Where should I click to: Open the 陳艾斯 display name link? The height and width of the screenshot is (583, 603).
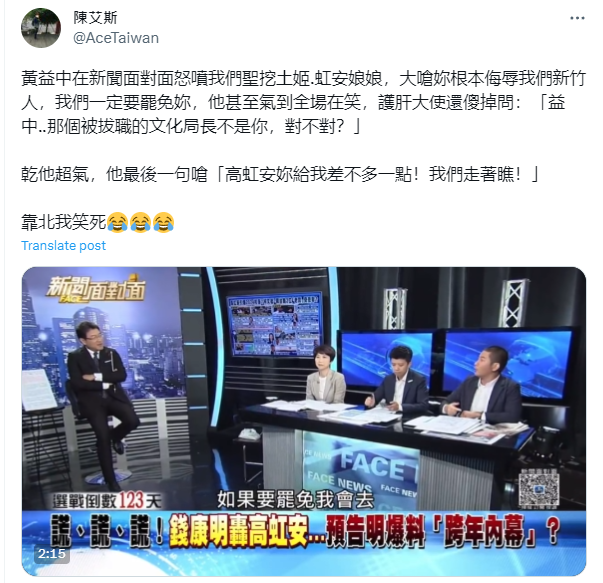(x=95, y=18)
